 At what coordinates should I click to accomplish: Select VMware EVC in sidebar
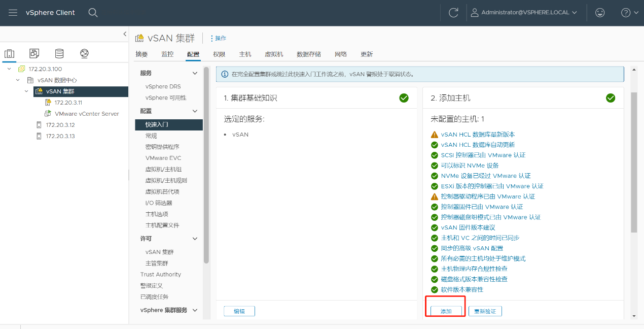(x=163, y=158)
